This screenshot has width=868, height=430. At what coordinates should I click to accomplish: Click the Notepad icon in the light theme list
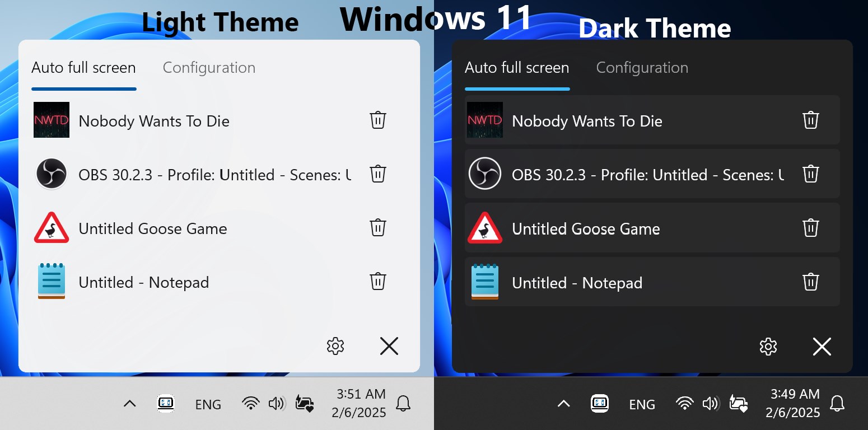click(52, 282)
